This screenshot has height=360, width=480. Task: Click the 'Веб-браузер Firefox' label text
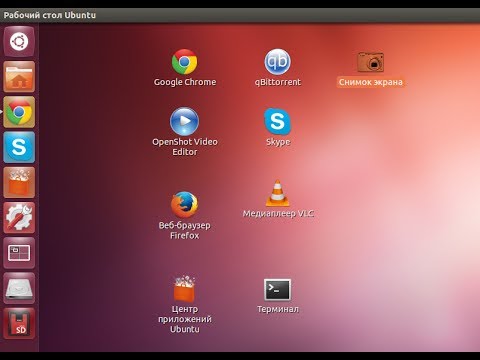point(185,230)
